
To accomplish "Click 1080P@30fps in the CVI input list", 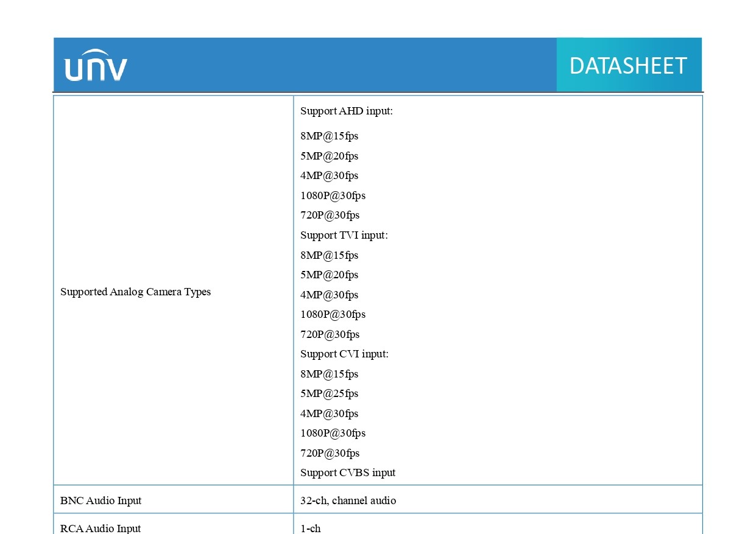I will (x=333, y=433).
